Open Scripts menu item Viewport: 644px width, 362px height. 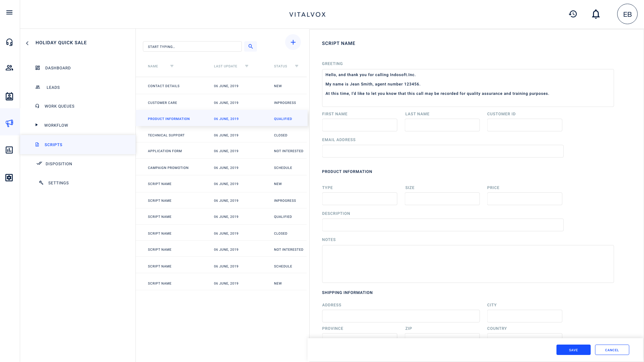[78, 145]
